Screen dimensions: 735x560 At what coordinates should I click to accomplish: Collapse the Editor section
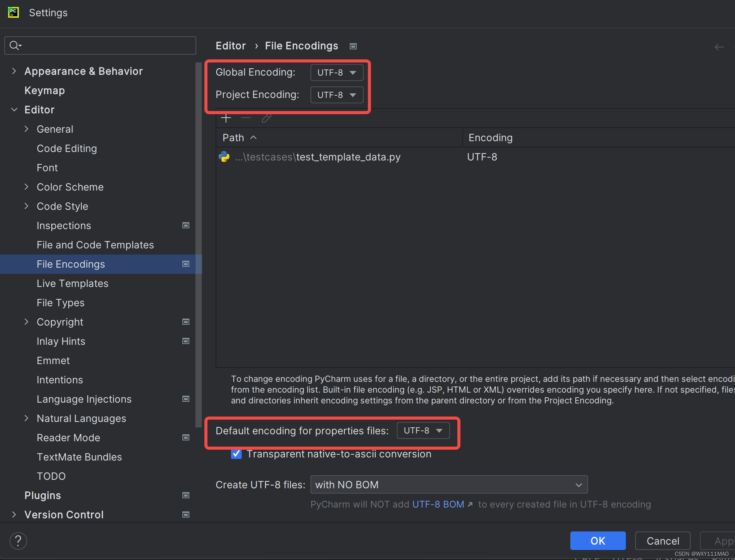(14, 110)
